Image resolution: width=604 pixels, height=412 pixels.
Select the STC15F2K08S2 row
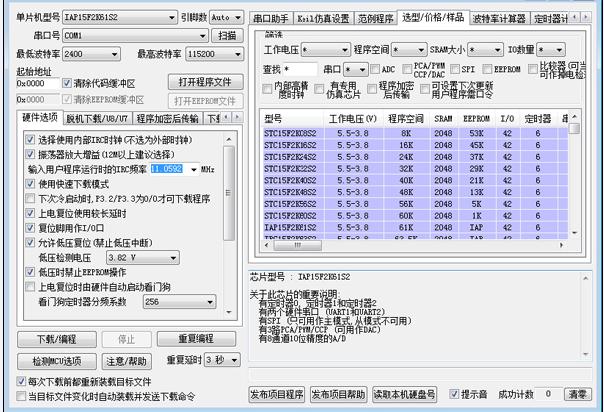[x=415, y=133]
